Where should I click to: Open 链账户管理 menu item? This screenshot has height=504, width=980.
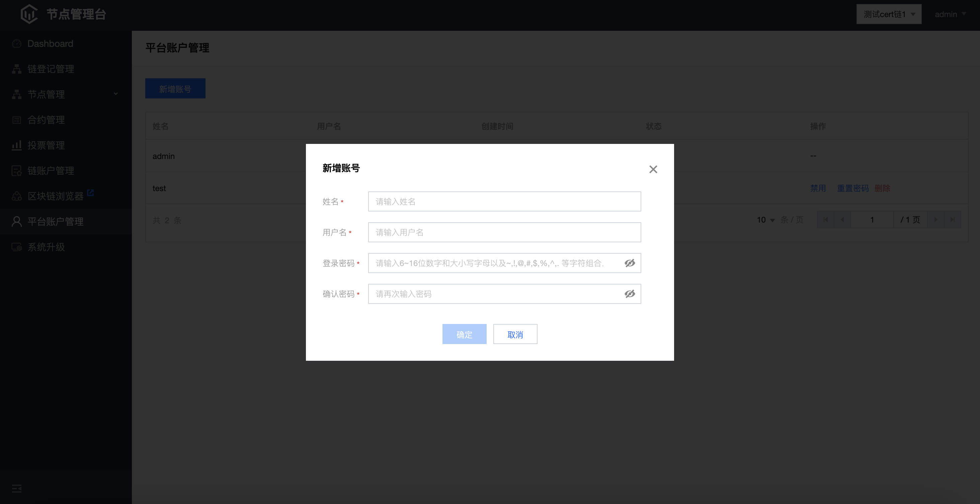coord(66,171)
